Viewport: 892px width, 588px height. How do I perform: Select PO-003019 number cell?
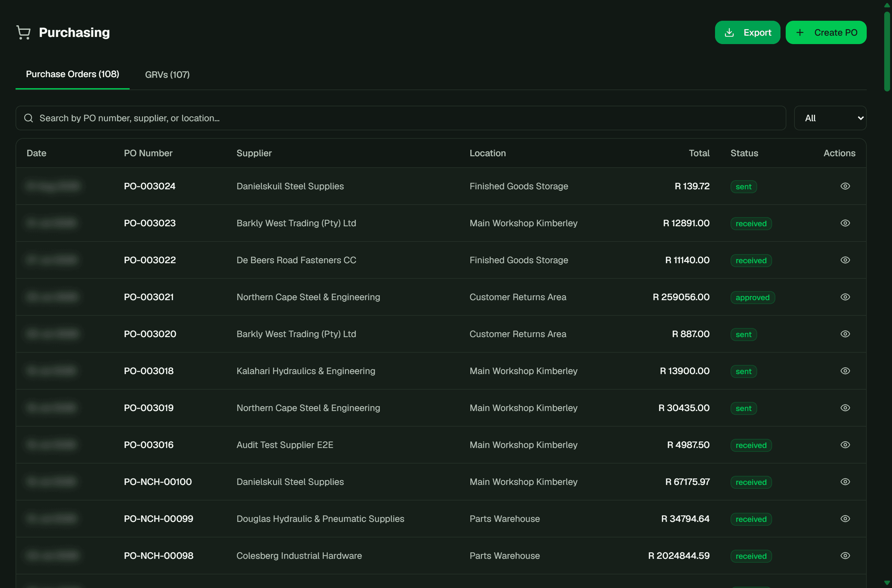coord(149,408)
